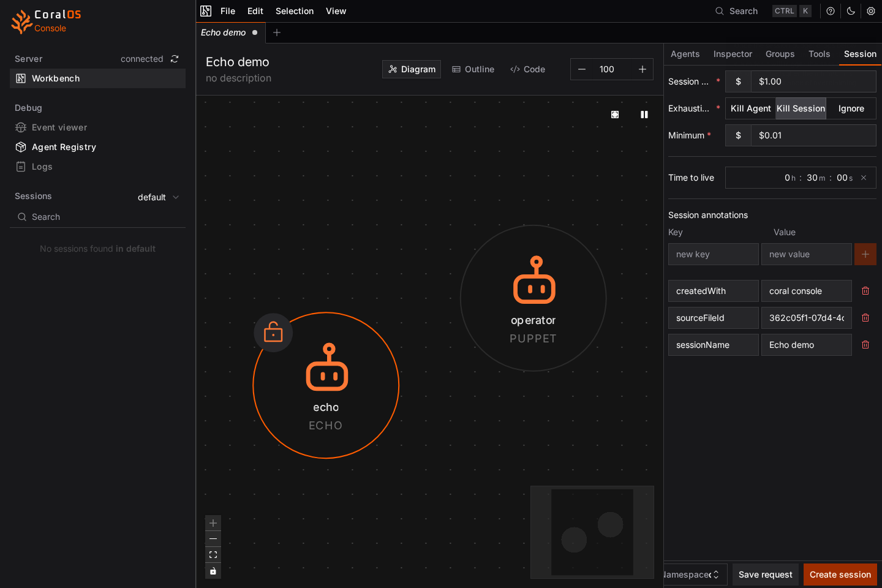Click the canvas zoom-in control

tap(213, 523)
